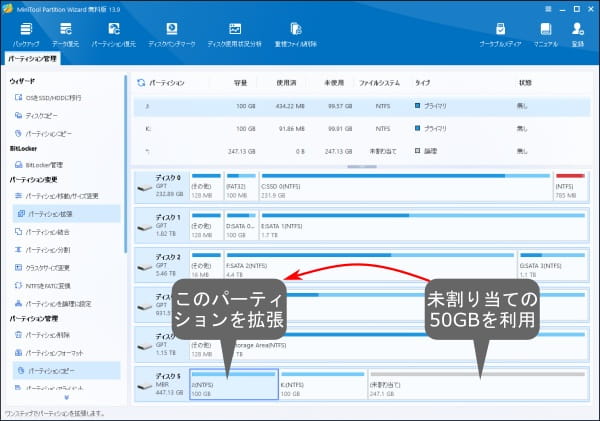Click the sidebar vertical scrollbar
Viewport: 600px width, 421px height.
point(126,164)
